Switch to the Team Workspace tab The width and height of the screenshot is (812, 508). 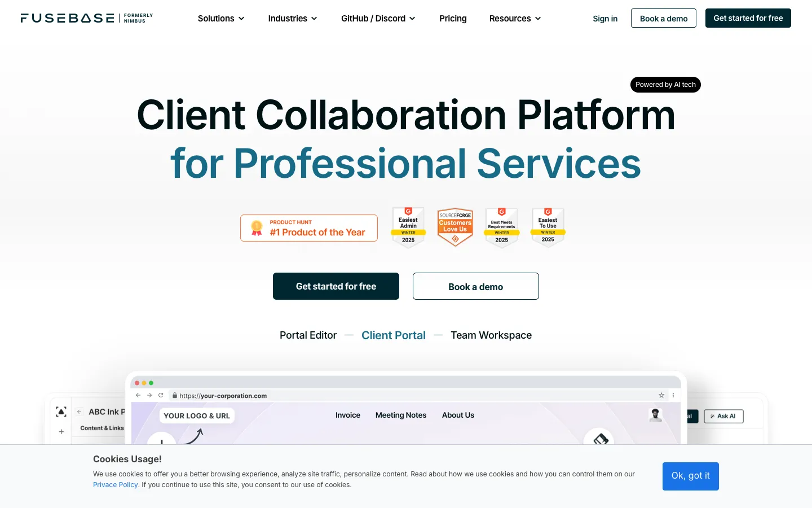[491, 335]
